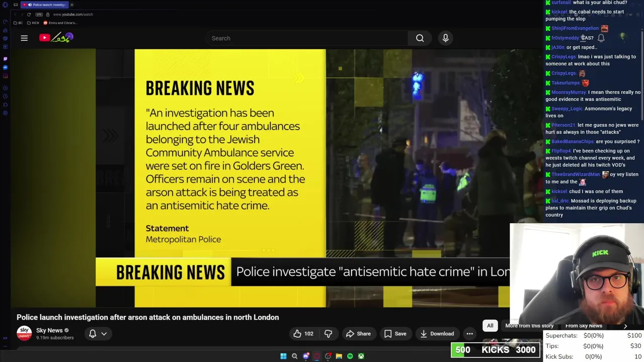Click chat username 'TheeGrandWizardMan'
644x362 pixels.
576,174
